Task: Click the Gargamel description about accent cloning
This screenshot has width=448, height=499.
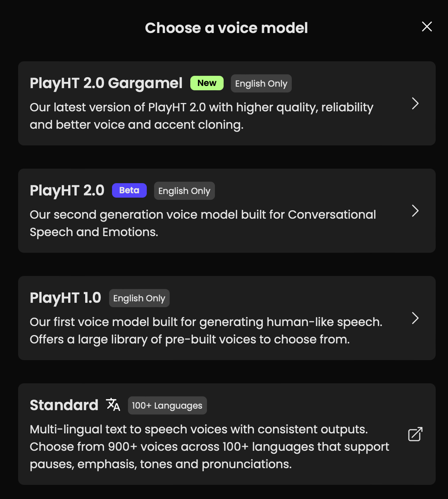Action: pyautogui.click(x=201, y=116)
